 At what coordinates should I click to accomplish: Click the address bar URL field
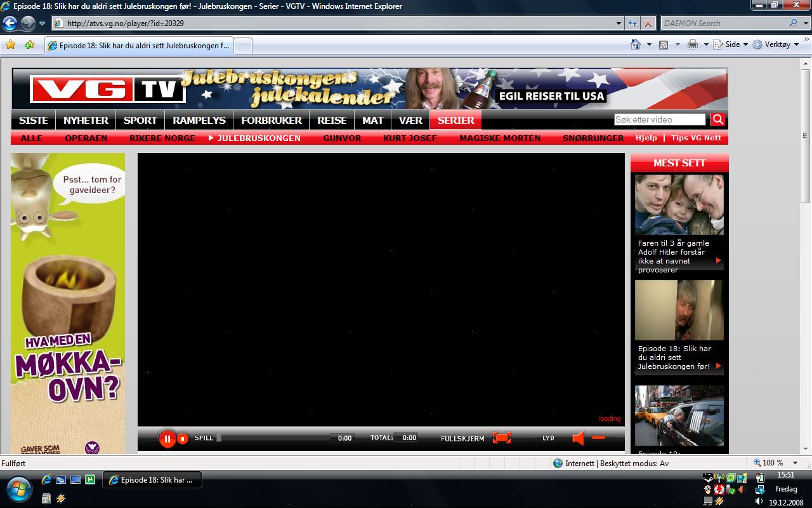tap(333, 23)
